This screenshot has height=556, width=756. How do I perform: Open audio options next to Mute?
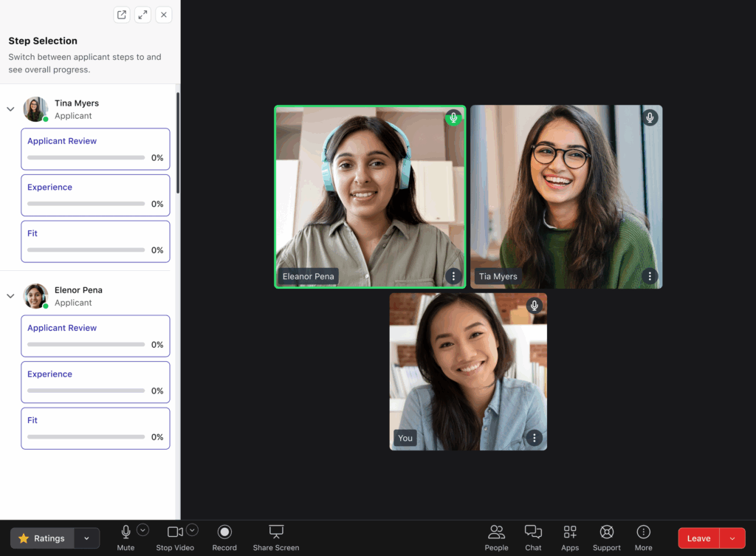[x=142, y=530]
